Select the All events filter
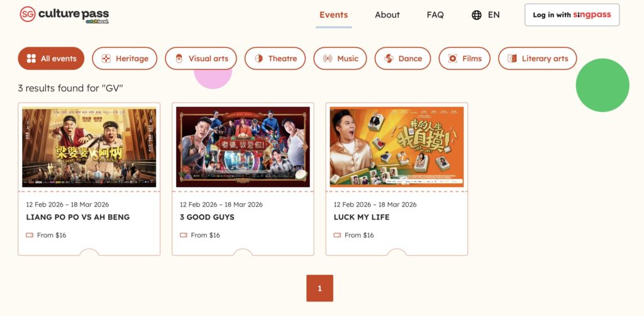The width and height of the screenshot is (644, 316). (51, 59)
